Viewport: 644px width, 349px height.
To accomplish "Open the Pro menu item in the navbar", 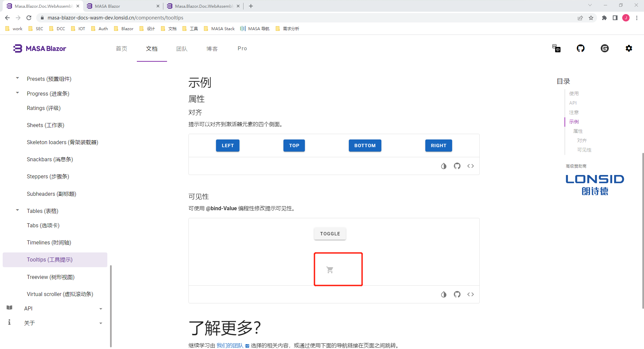I will (x=242, y=49).
